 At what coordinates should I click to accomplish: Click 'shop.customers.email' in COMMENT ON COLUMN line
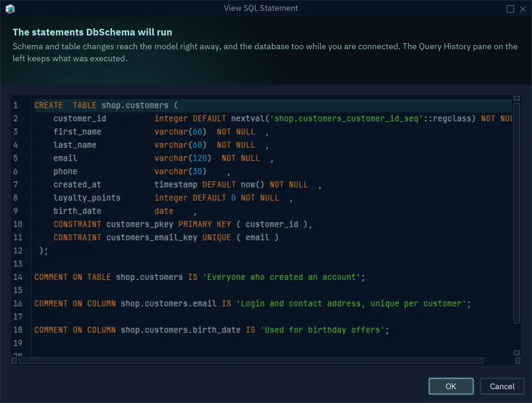(x=169, y=303)
